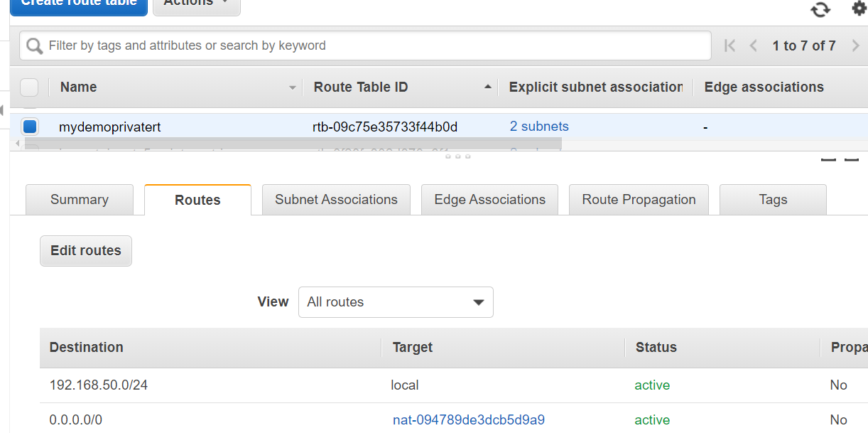Sort by the Route Table ID arrow

[487, 87]
